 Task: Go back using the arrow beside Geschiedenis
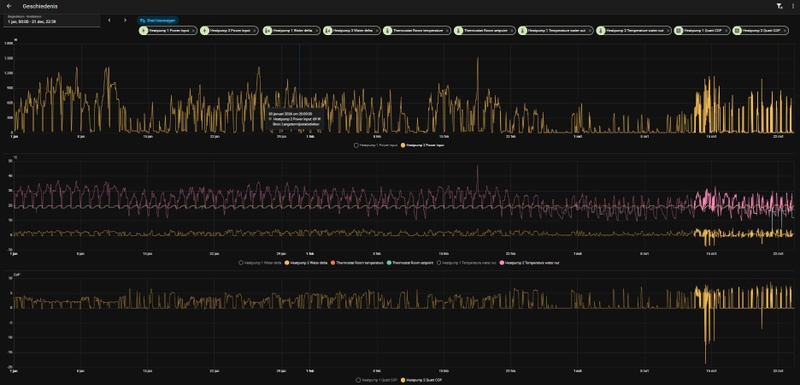click(9, 6)
